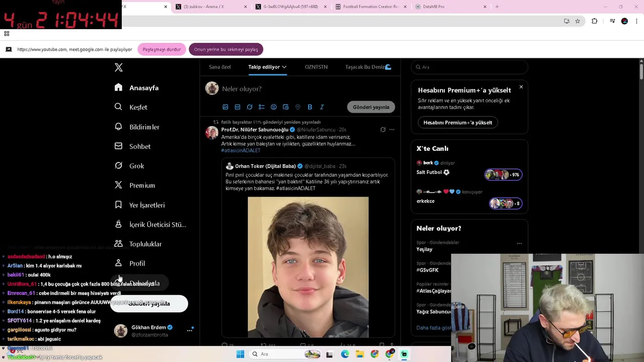Open a new browser tab
The width and height of the screenshot is (644, 362).
[497, 7]
